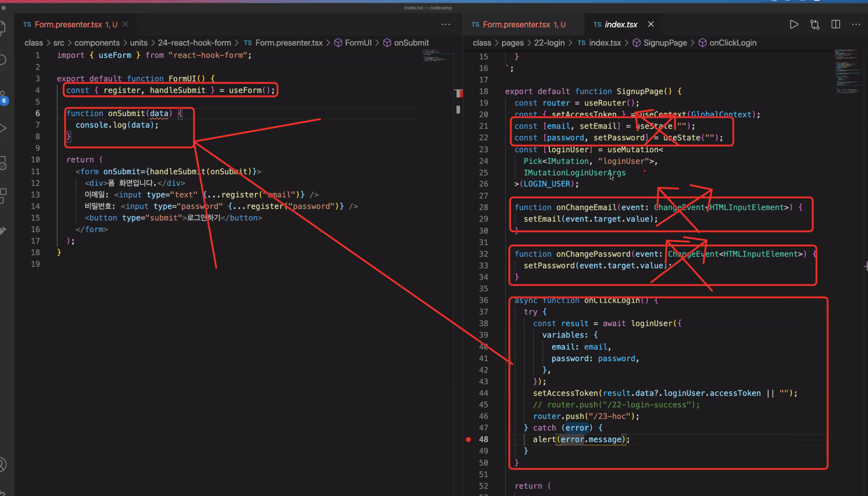Viewport: 868px width, 496px height.
Task: Split the right editor with split icon
Action: [836, 25]
